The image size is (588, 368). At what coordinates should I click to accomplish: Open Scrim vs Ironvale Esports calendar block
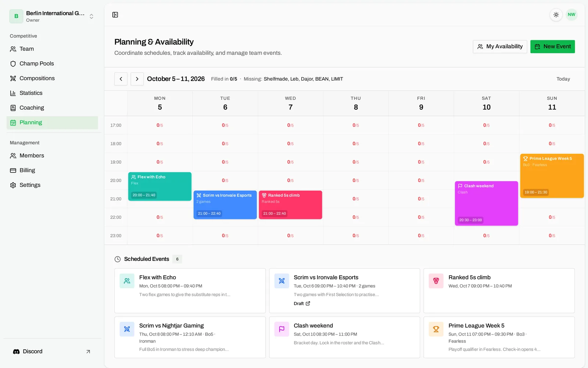pos(225,205)
